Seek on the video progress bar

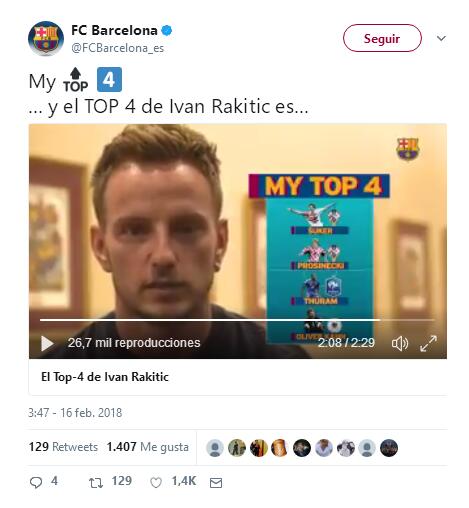point(237,320)
